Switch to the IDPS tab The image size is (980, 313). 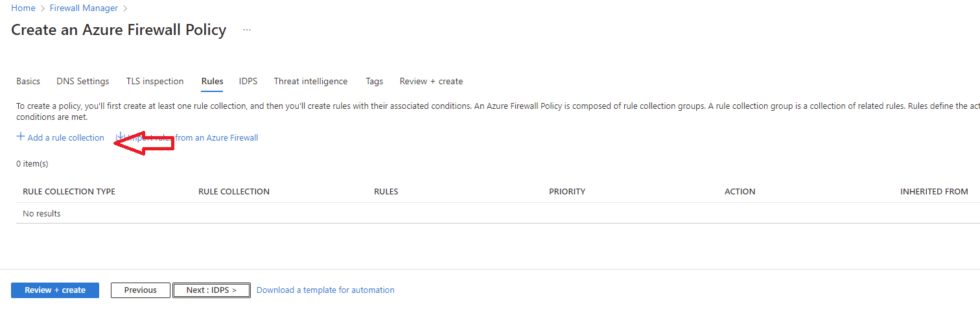point(248,81)
